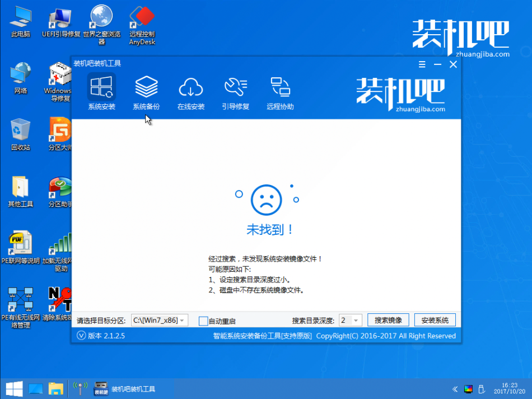Viewport: 532px width, 399px height.
Task: Open the 世界之窗浏览器 browser icon
Action: click(101, 22)
